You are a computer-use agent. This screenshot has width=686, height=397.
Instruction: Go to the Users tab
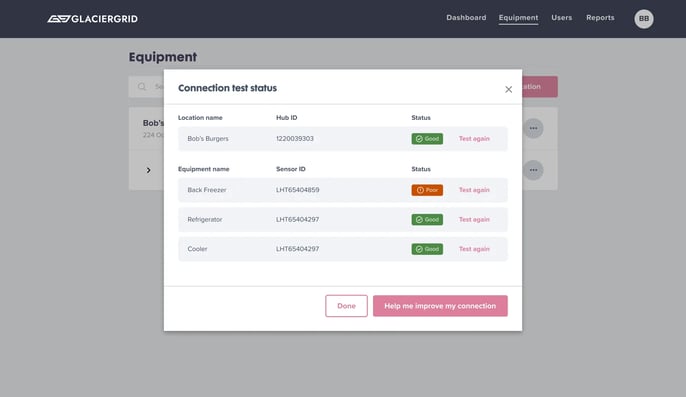561,18
